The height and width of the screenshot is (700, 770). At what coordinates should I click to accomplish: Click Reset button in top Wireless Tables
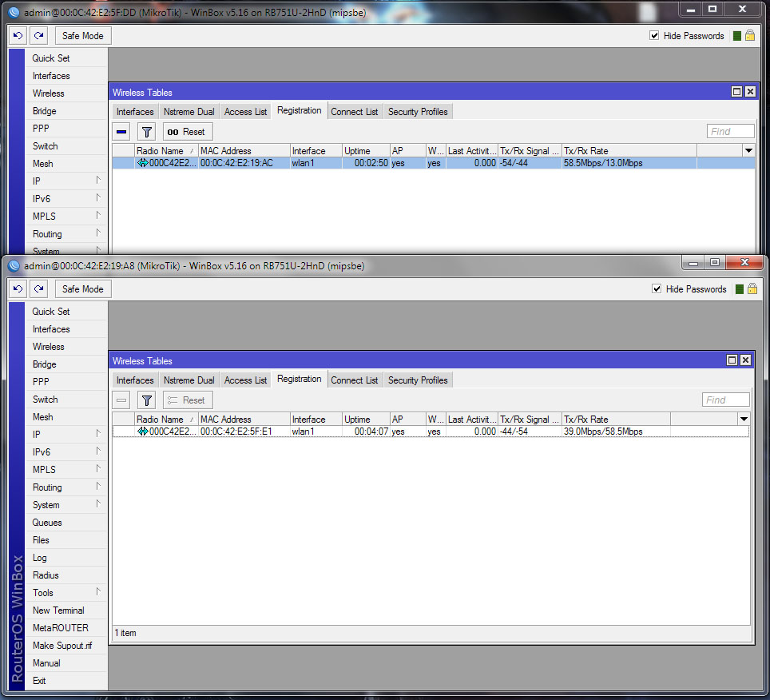click(188, 132)
